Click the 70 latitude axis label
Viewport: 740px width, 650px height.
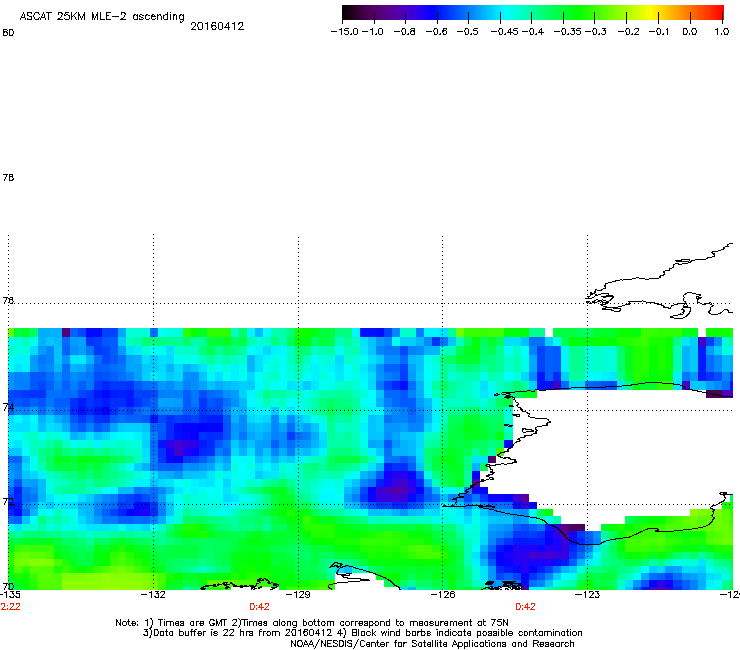tap(8, 586)
